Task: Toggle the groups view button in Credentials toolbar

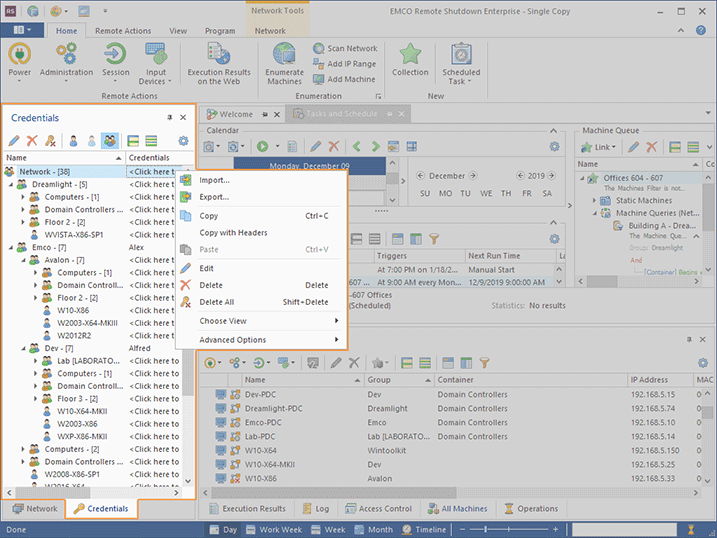Action: coord(109,141)
